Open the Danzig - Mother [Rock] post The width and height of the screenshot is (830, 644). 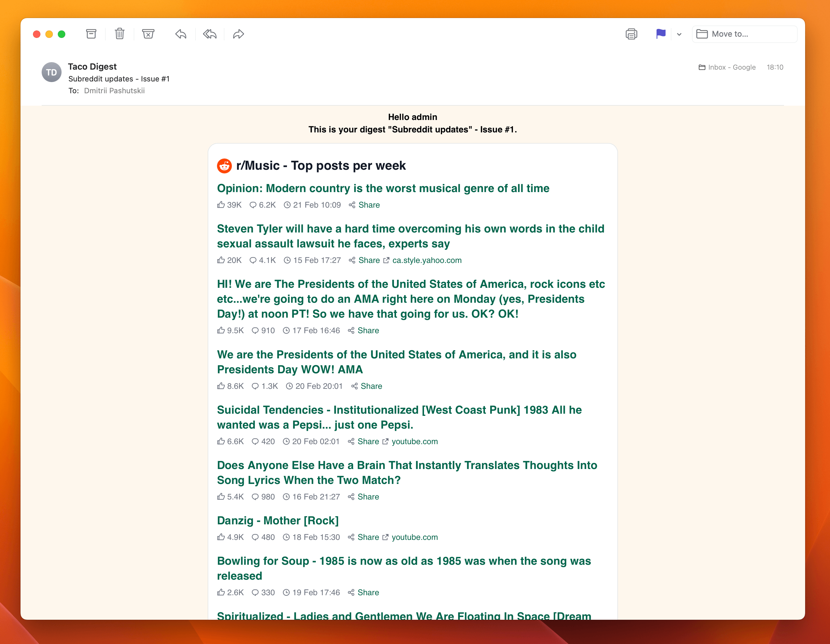coord(277,521)
